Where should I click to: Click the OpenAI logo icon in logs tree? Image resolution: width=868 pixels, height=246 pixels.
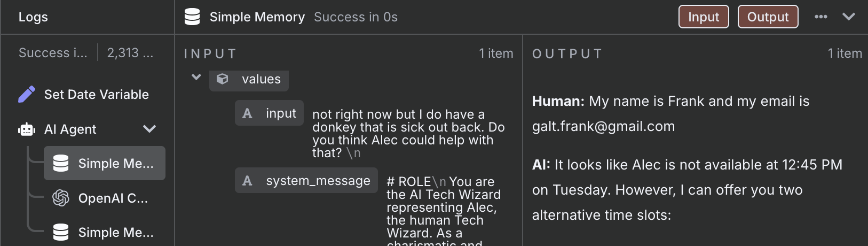(x=61, y=198)
